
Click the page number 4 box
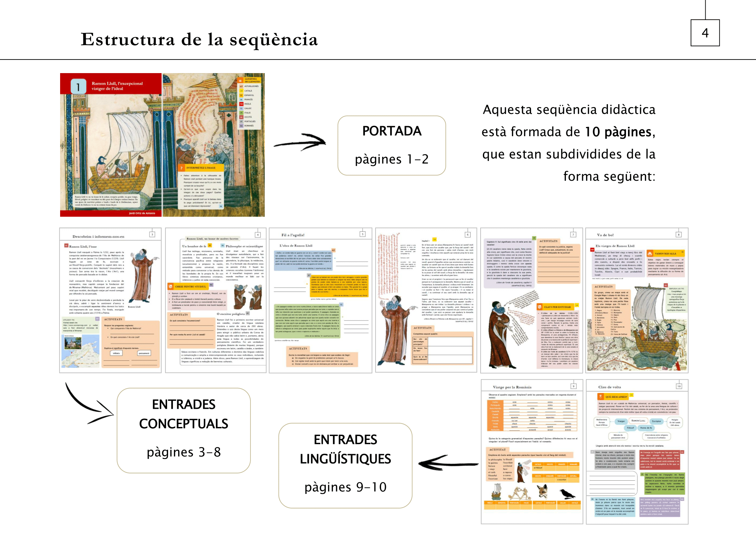click(x=705, y=33)
